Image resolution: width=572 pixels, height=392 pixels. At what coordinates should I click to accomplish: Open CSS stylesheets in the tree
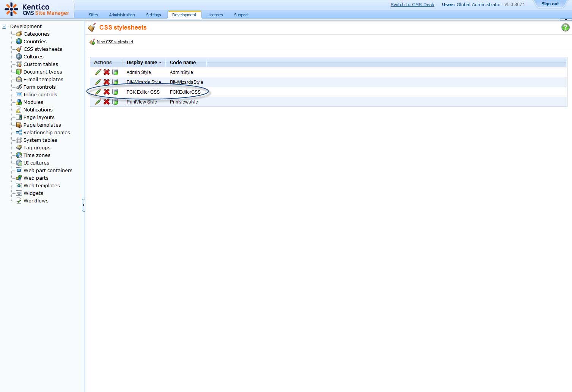coord(43,49)
